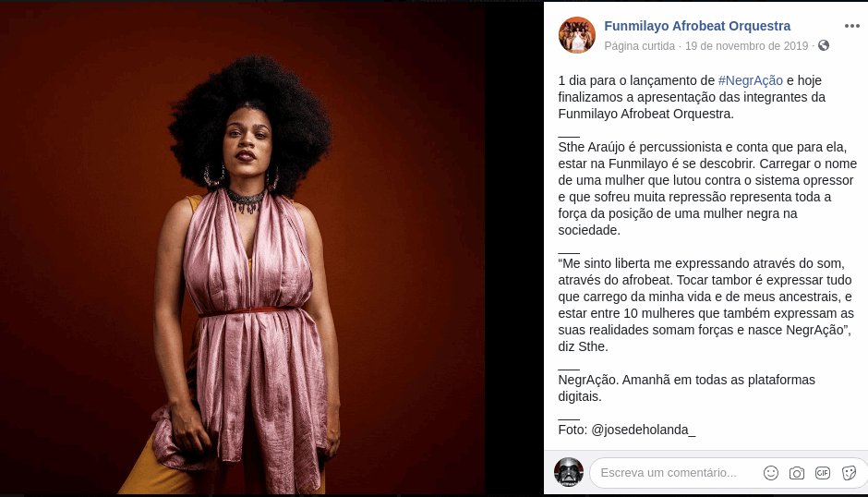Focus the Escreva um comentário field
868x497 pixels.
(x=674, y=473)
